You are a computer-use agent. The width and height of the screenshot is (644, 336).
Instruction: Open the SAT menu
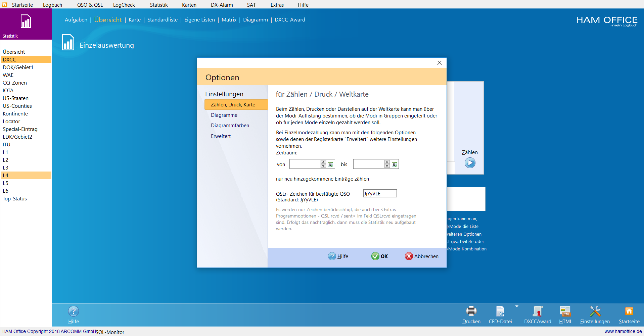tap(251, 5)
